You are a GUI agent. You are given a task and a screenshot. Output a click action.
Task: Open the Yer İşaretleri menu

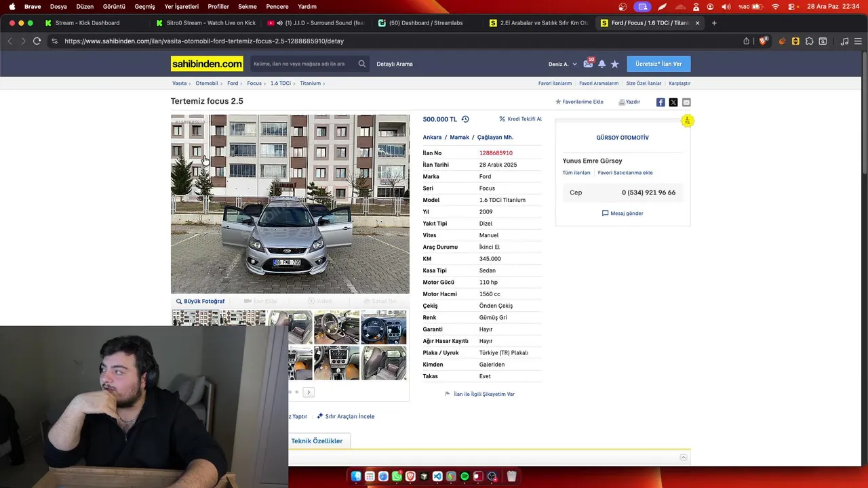(x=182, y=6)
